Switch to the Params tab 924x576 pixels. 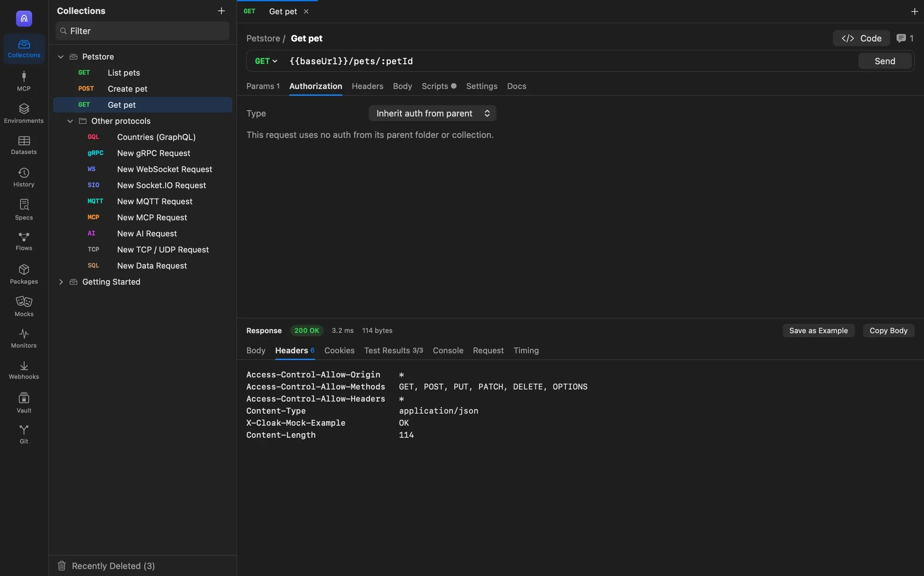[263, 86]
